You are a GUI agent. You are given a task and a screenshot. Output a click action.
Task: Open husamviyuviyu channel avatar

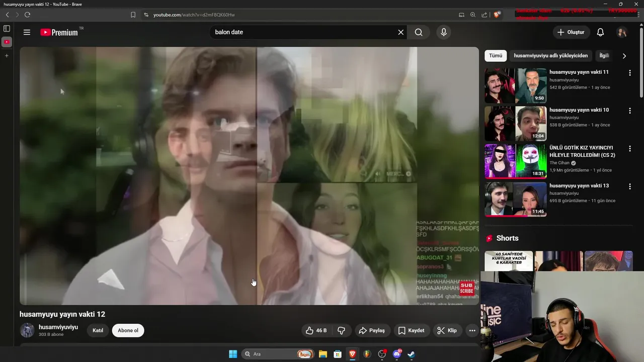27,330
